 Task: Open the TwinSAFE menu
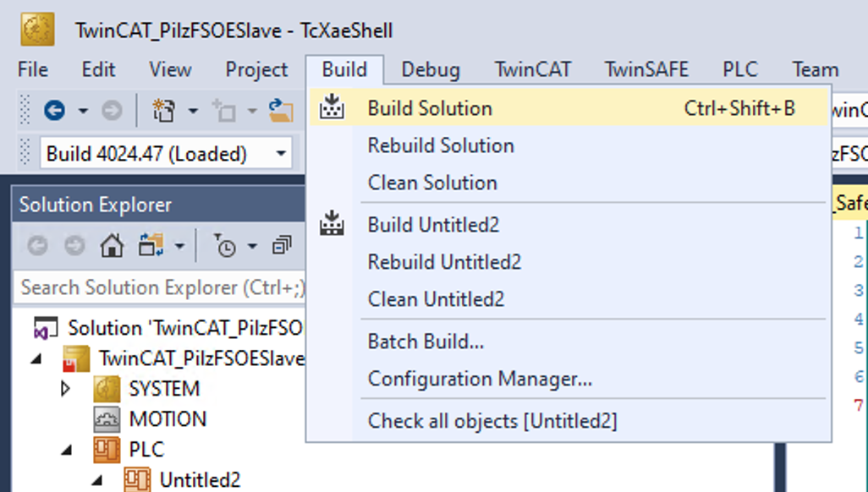[x=646, y=69]
